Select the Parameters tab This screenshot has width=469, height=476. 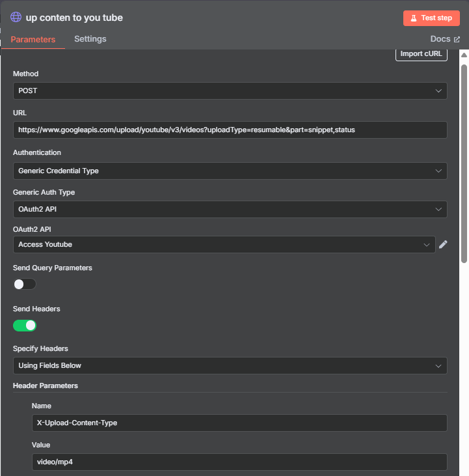pyautogui.click(x=33, y=40)
